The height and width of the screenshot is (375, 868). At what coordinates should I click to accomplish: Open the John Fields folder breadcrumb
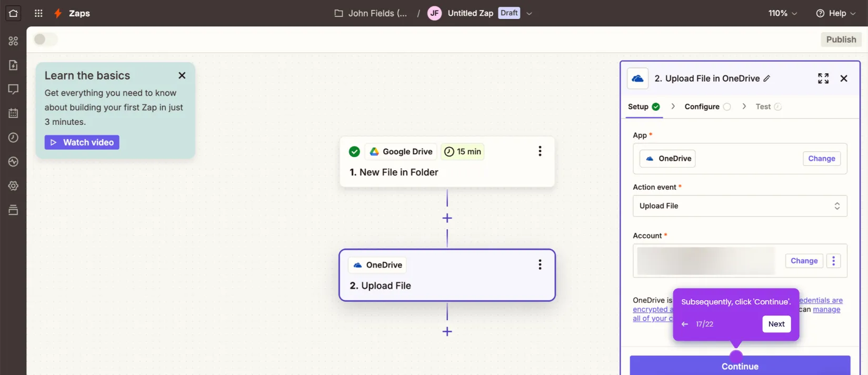(x=371, y=13)
